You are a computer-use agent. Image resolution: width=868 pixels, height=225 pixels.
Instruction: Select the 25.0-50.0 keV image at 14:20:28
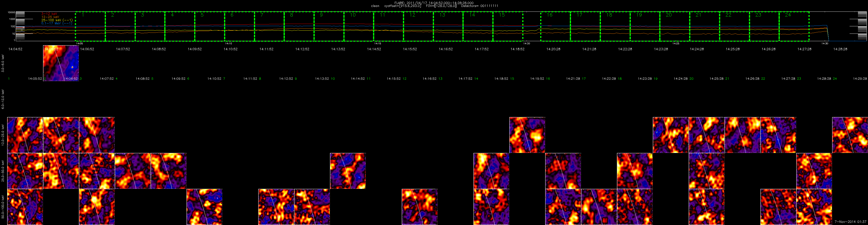tap(563, 171)
